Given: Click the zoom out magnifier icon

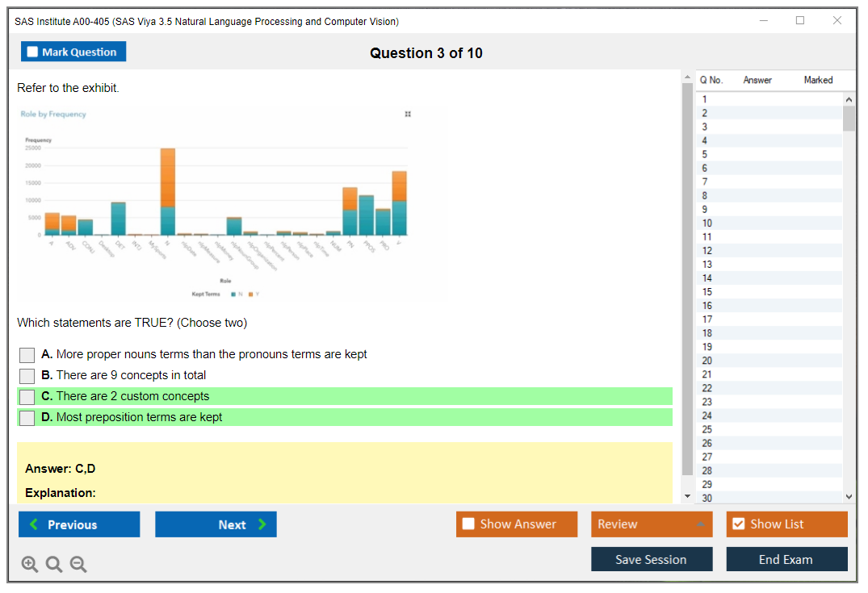Looking at the screenshot, I should [78, 564].
